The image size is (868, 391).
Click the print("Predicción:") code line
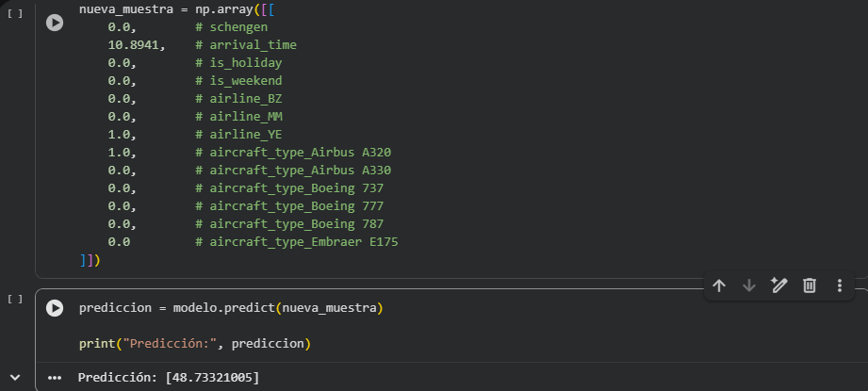[x=194, y=343]
